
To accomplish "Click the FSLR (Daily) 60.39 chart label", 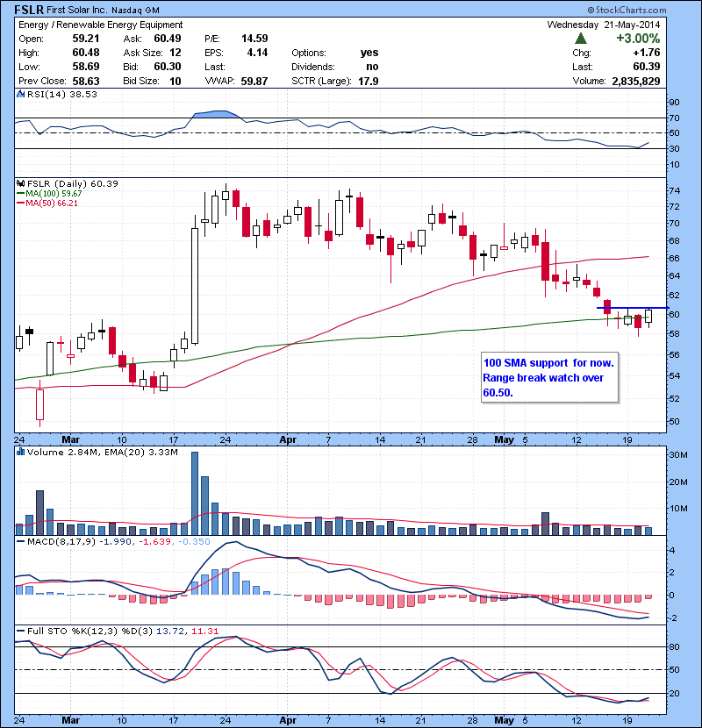I will (73, 184).
